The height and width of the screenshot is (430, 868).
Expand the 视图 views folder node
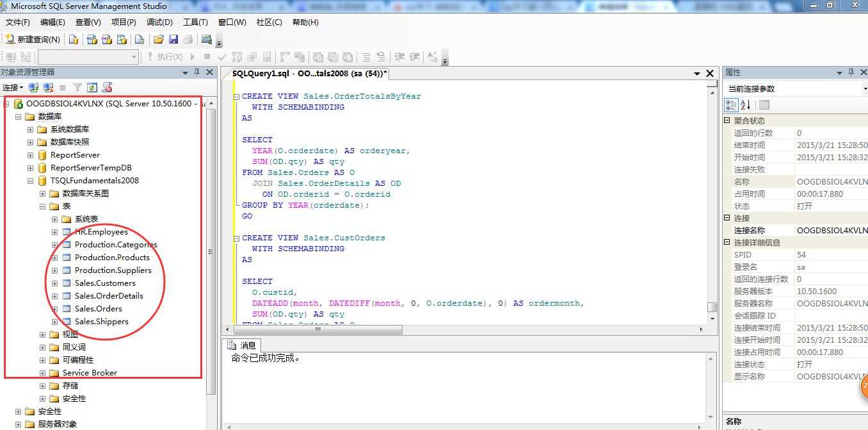point(42,335)
